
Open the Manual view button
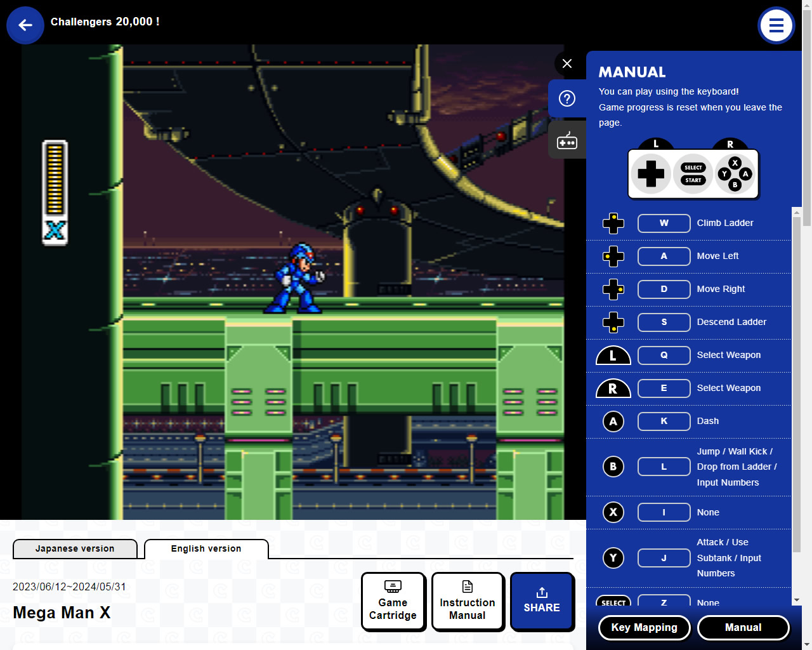click(743, 628)
